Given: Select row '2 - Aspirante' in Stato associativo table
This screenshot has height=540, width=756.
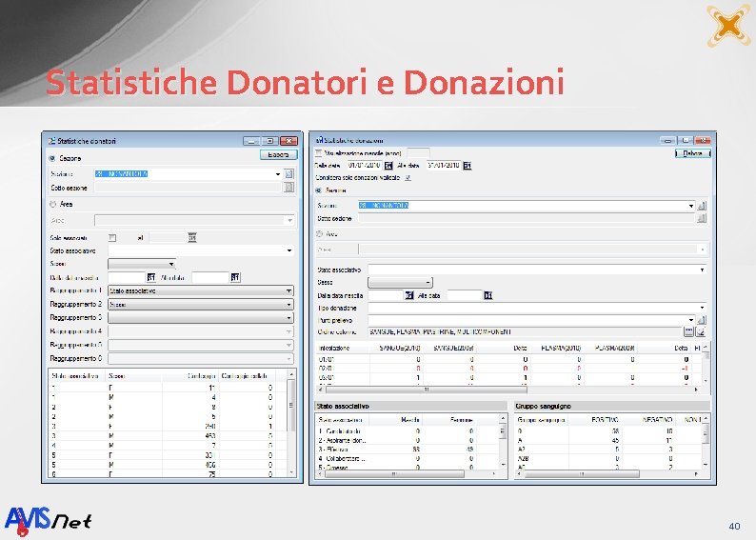Looking at the screenshot, I should [x=407, y=440].
